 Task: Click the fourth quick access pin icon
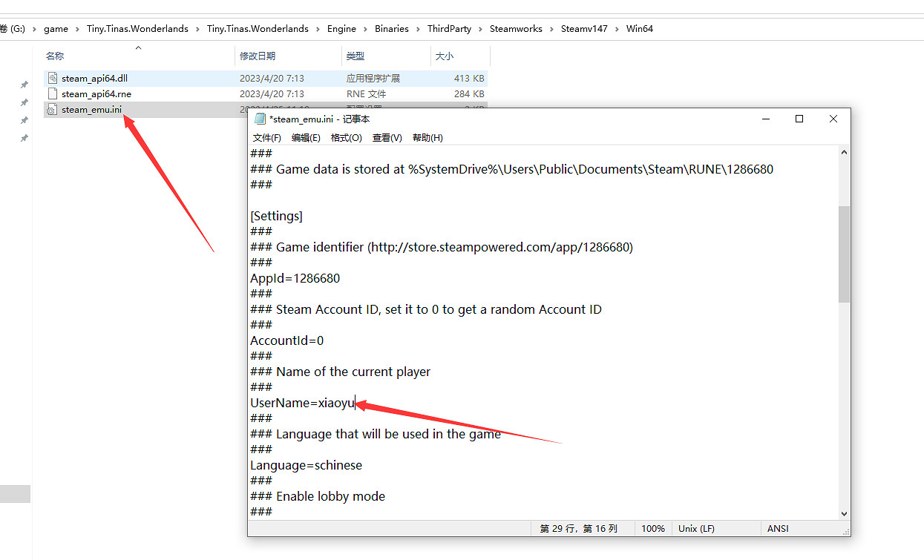pyautogui.click(x=24, y=139)
